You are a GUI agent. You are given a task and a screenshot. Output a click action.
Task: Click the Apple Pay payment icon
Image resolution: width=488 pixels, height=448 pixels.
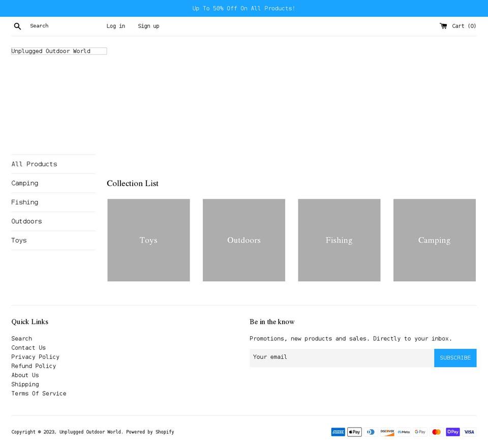pyautogui.click(x=354, y=432)
